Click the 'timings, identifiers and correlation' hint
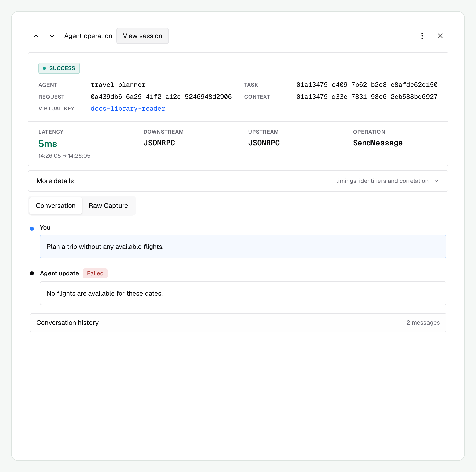476x472 pixels. [x=382, y=181]
